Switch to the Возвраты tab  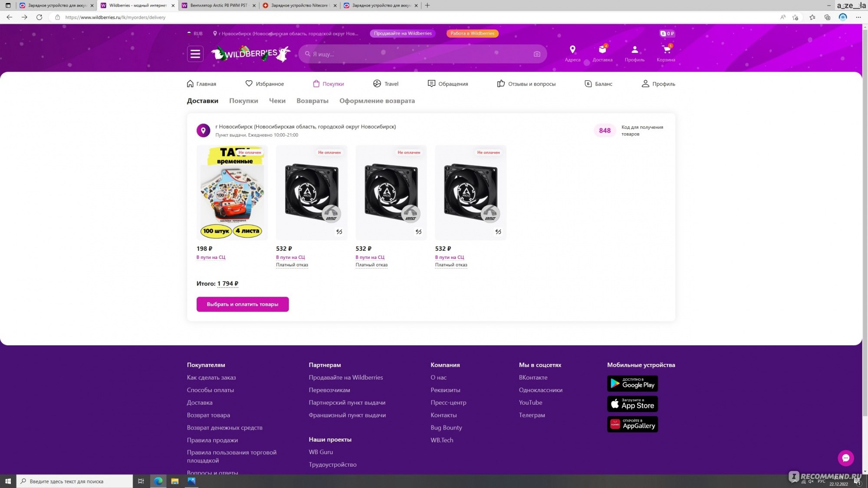click(312, 101)
